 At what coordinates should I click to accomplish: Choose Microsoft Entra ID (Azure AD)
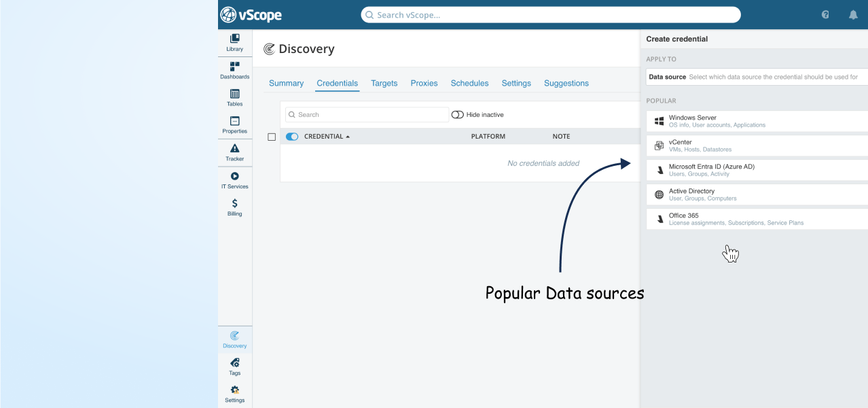tap(757, 170)
